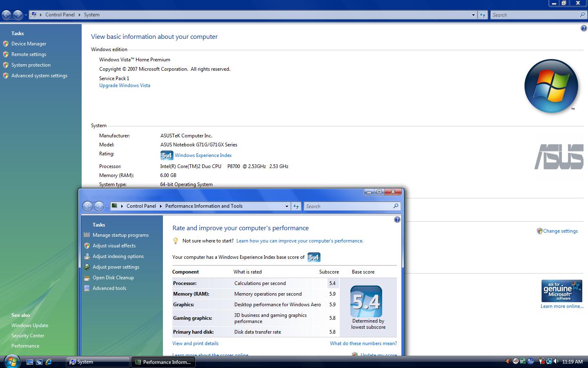Click the back arrow in System window
The image size is (588, 368).
[x=7, y=15]
